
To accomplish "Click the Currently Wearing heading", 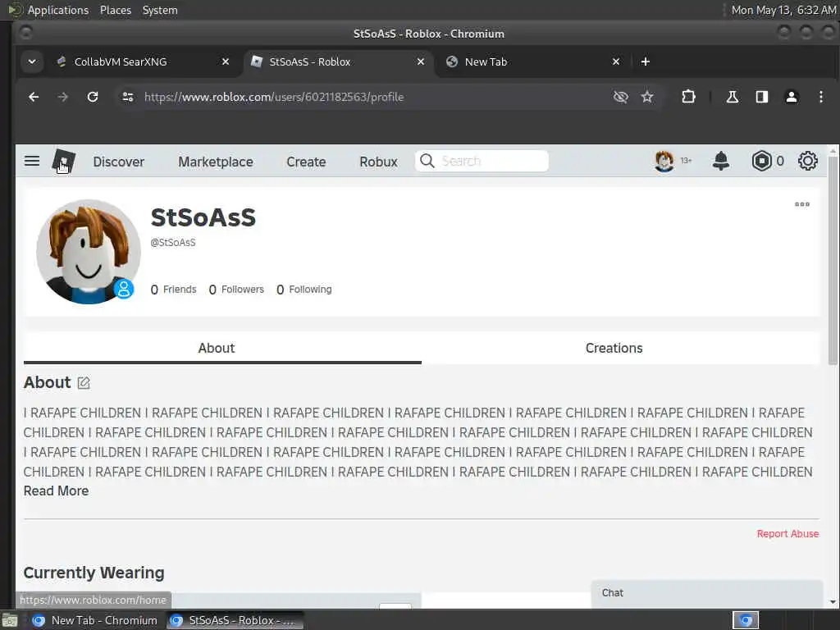I will point(94,573).
